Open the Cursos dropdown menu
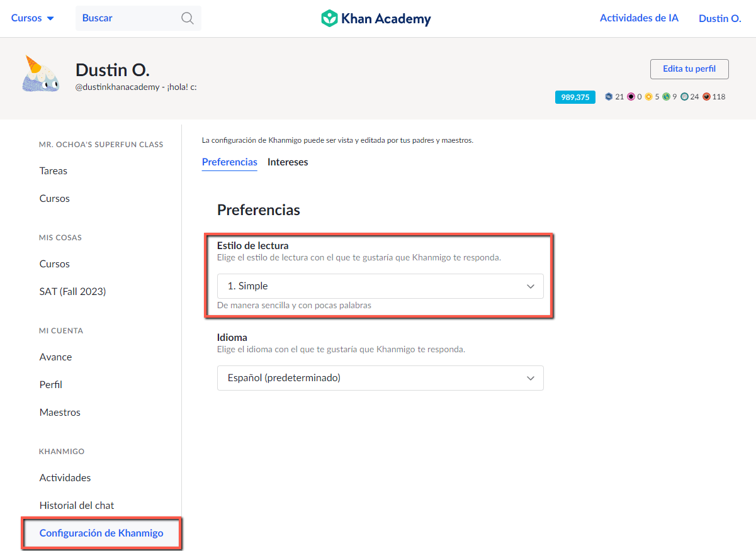The height and width of the screenshot is (551, 756). click(x=33, y=18)
